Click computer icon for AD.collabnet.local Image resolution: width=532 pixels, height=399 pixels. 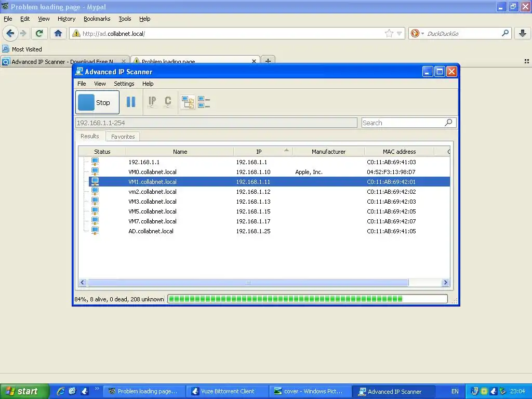pyautogui.click(x=95, y=231)
